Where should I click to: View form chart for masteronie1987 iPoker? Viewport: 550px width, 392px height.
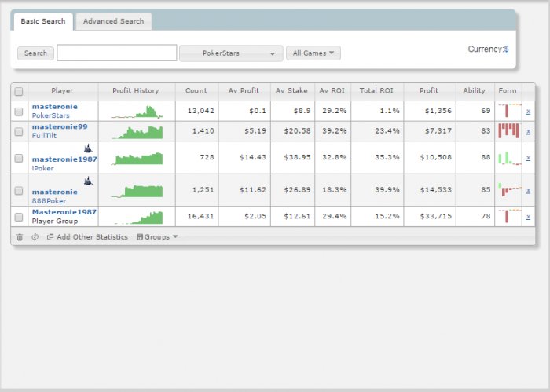(510, 158)
